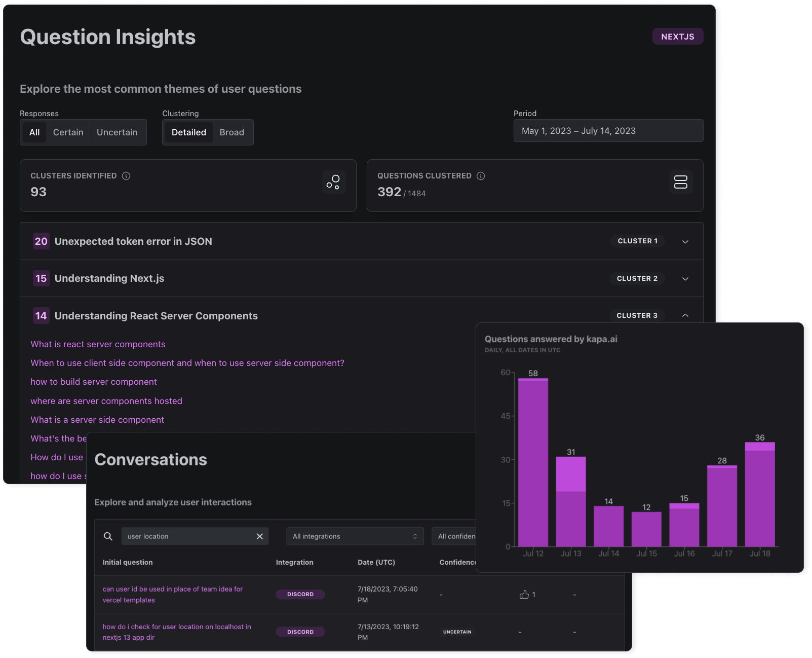Click the Integration column header
Image resolution: width=812 pixels, height=658 pixels.
coord(294,562)
